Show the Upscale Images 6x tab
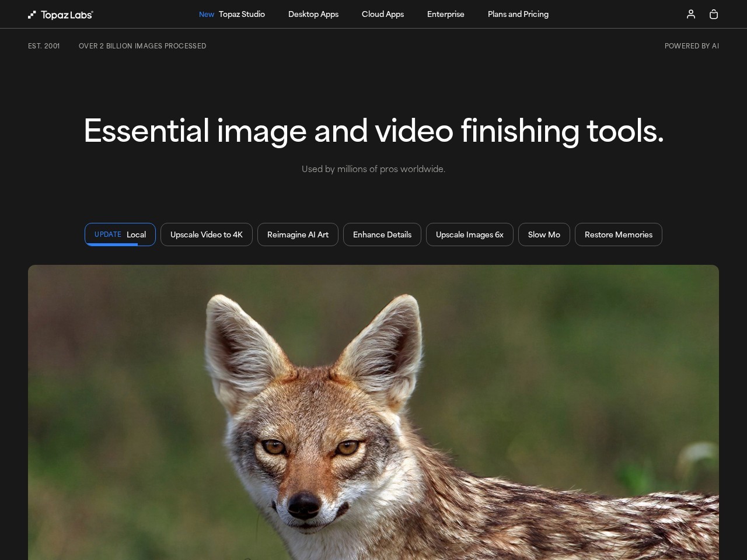Viewport: 747px width, 560px height. coord(470,235)
